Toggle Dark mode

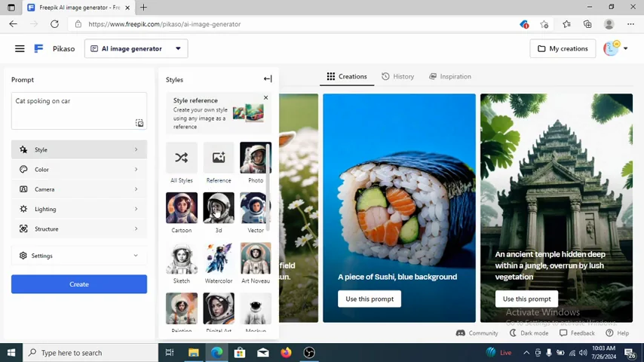pos(529,333)
